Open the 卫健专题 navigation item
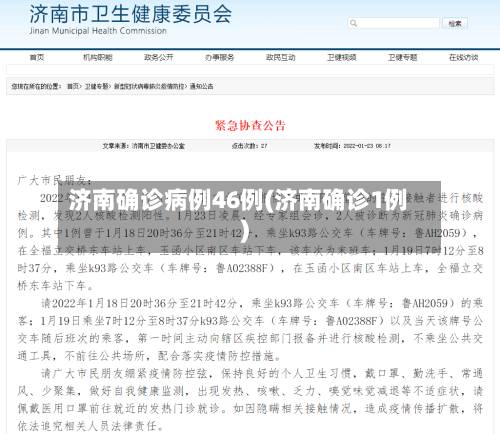 (402, 57)
